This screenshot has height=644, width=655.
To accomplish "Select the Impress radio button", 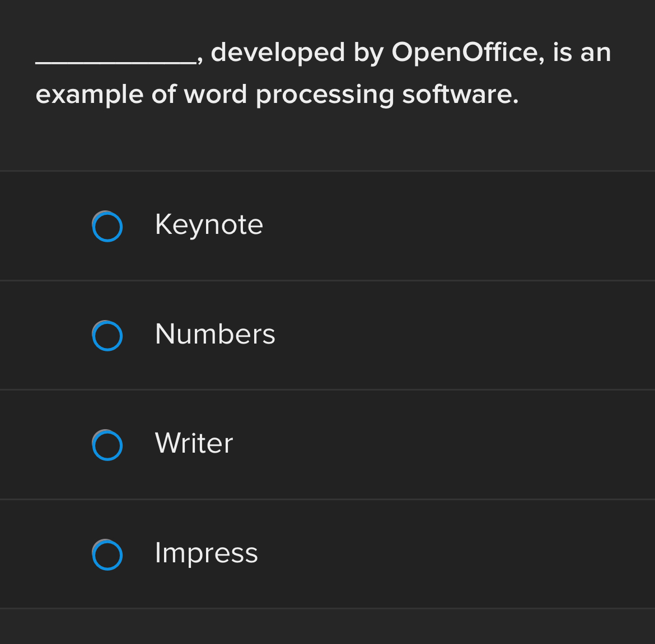I will point(107,555).
